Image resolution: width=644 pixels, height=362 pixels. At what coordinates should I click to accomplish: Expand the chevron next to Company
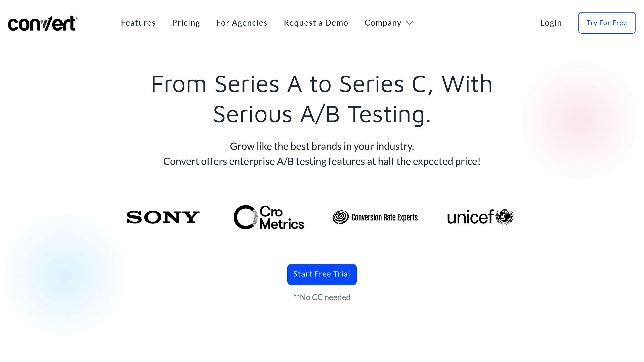pyautogui.click(x=410, y=23)
